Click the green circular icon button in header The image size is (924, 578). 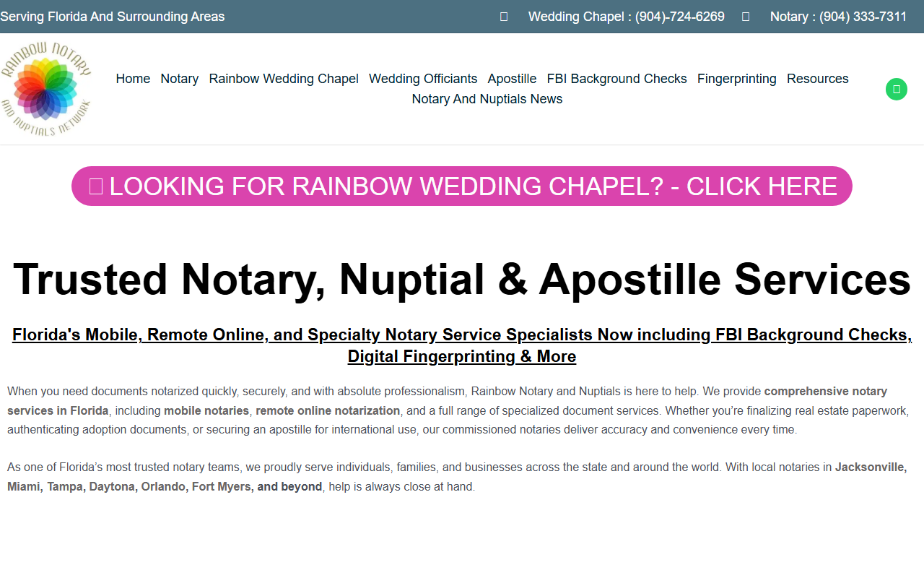pyautogui.click(x=897, y=89)
